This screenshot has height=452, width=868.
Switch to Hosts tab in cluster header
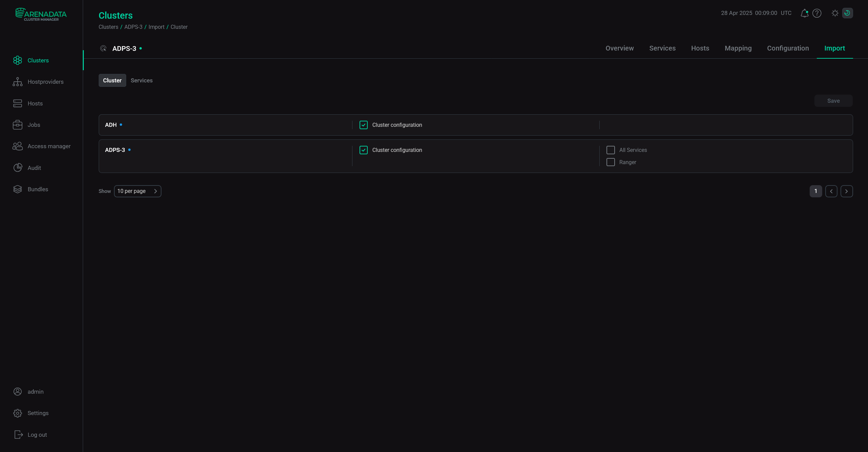click(x=700, y=48)
